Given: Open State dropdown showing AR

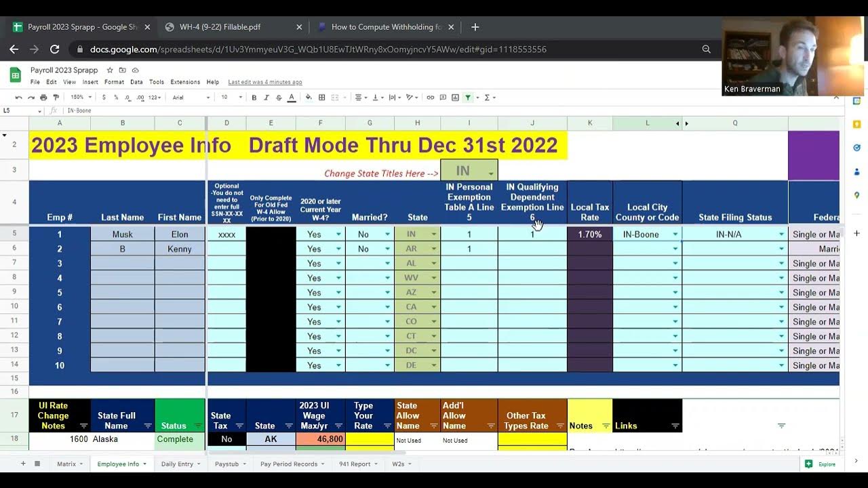Looking at the screenshot, I should tap(434, 249).
